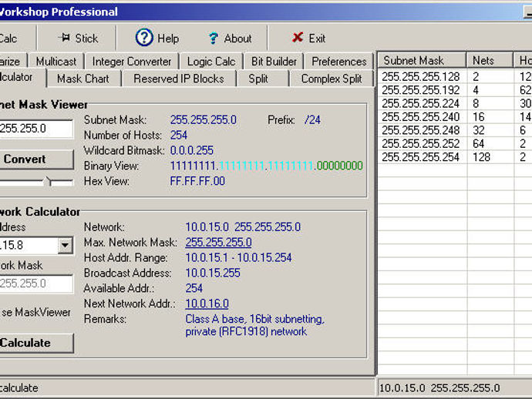Click the About question mark icon
This screenshot has height=399, width=532.
(213, 38)
